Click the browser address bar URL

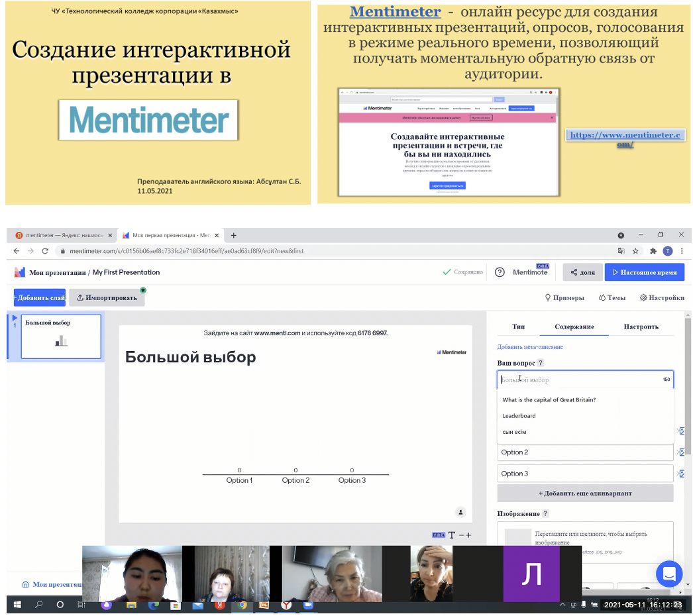coord(187,251)
